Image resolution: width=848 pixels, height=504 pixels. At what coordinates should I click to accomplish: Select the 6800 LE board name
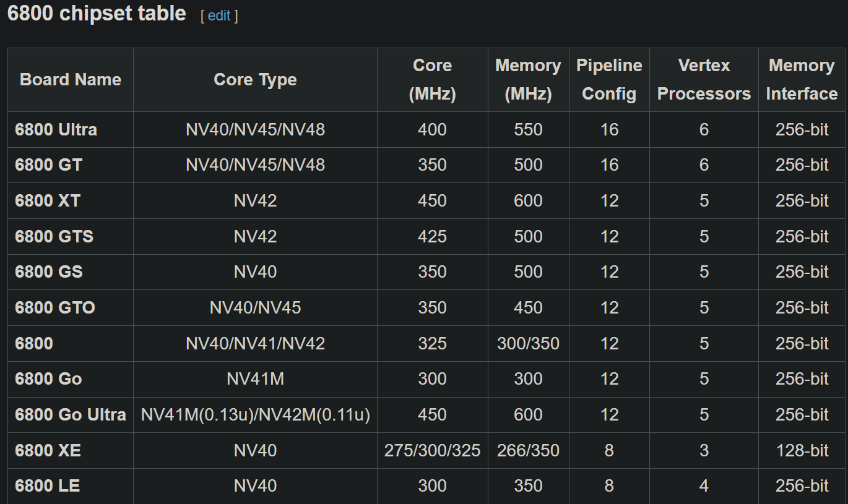(47, 486)
